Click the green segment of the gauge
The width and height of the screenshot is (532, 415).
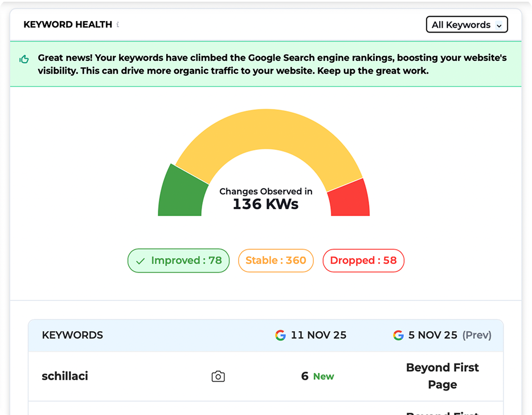(x=181, y=194)
